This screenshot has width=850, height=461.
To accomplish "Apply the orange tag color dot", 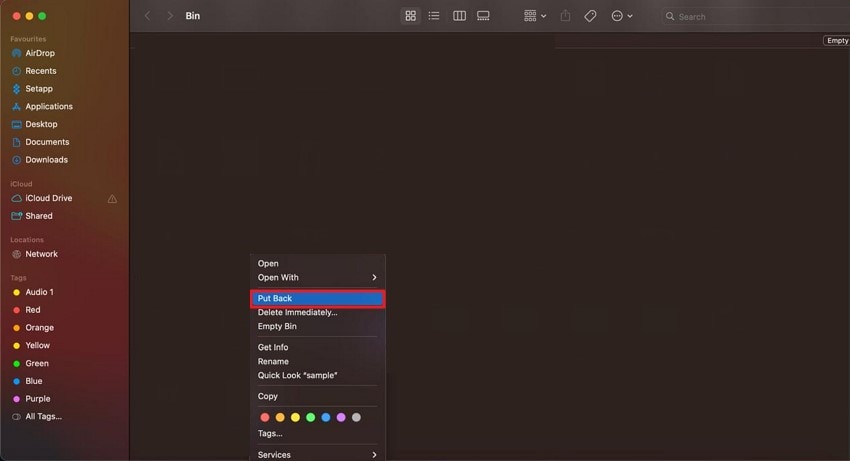I will tap(280, 418).
